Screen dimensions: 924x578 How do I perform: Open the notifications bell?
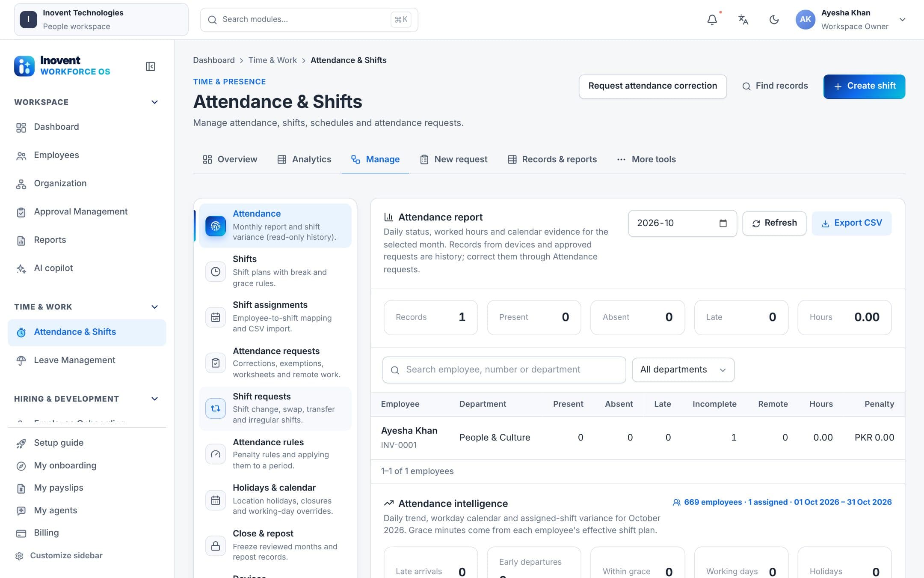[x=712, y=20]
